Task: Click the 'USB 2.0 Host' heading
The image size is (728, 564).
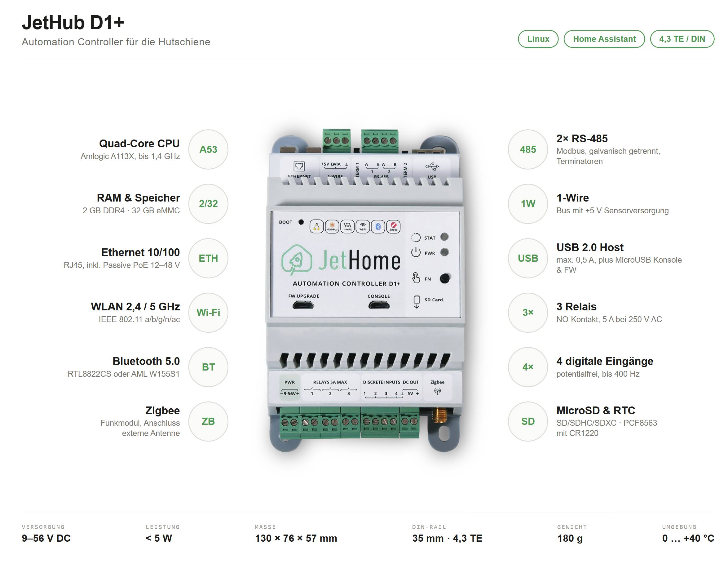Action: click(590, 247)
